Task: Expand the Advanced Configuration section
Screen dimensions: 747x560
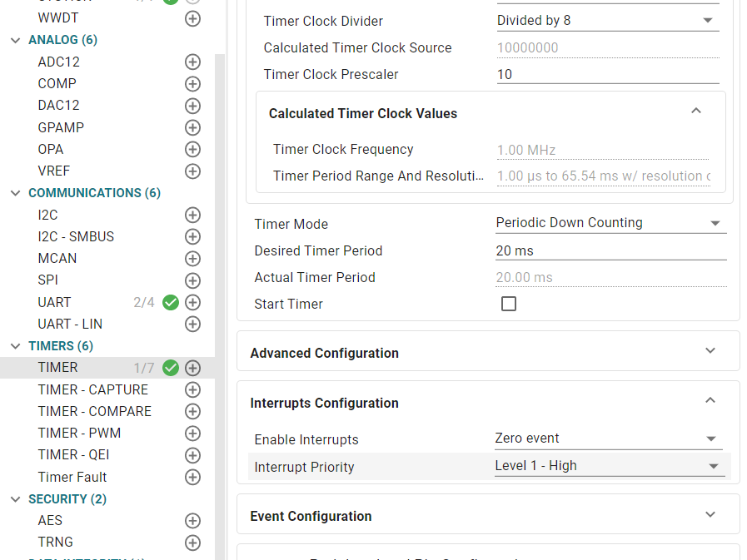Action: 710,351
